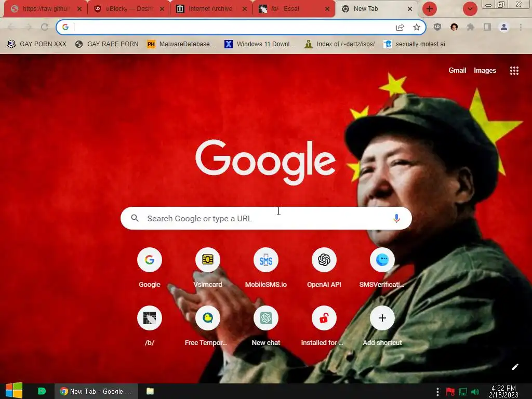Open the Google apps grid

514,71
